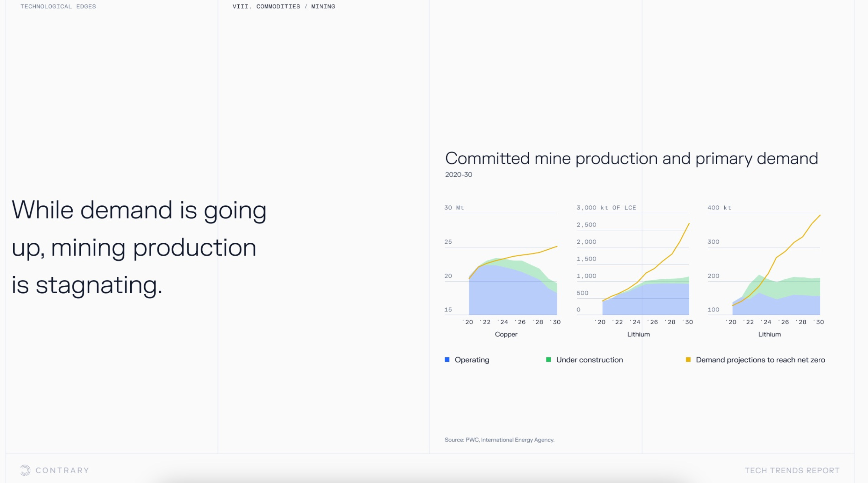868x483 pixels.
Task: Click the yellow Demand projections legend swatch
Action: tap(688, 360)
